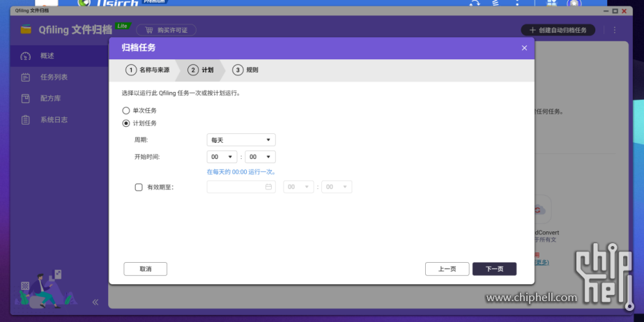Go to step 1 名称与来源
Image resolution: width=644 pixels, height=322 pixels.
coord(148,70)
